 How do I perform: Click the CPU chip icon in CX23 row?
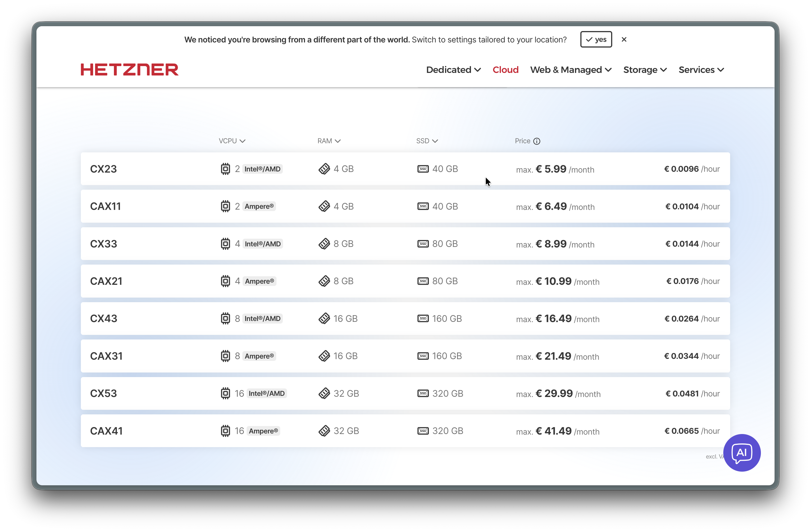225,169
